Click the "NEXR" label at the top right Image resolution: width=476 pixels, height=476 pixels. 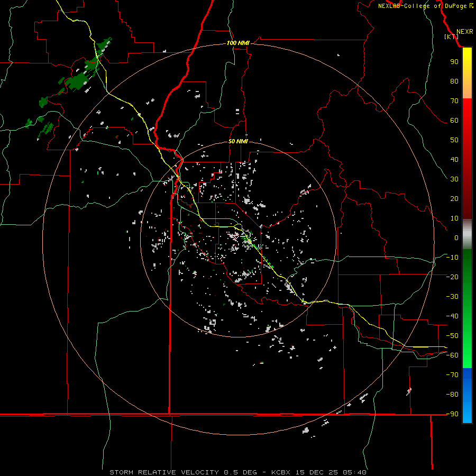click(x=464, y=32)
